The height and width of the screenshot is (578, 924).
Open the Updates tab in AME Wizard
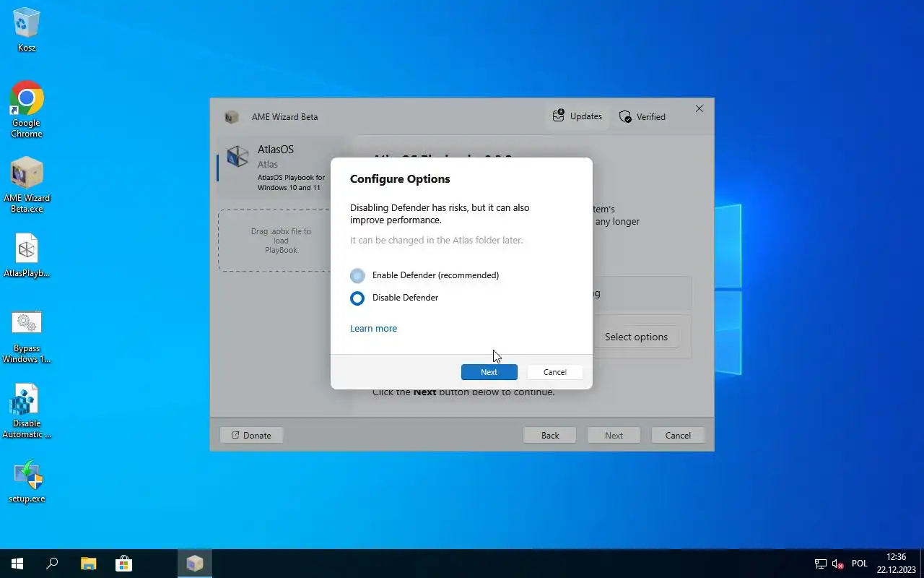(577, 116)
